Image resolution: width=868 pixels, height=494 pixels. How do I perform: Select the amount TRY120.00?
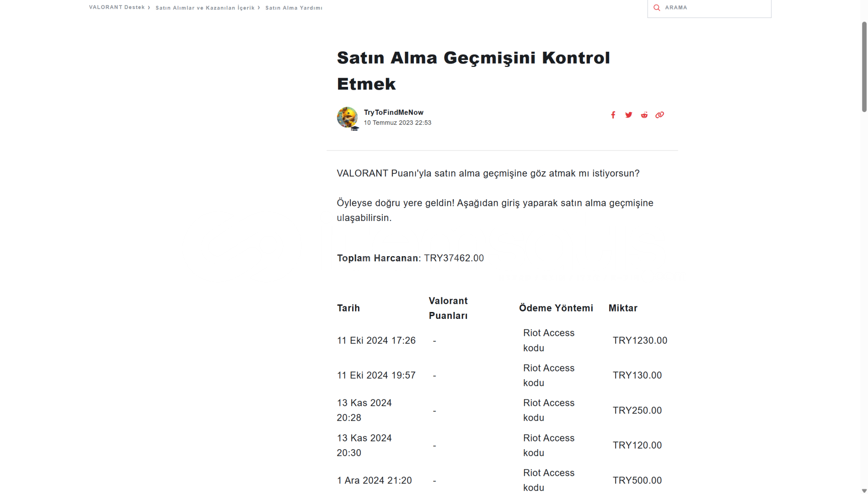[x=637, y=445]
